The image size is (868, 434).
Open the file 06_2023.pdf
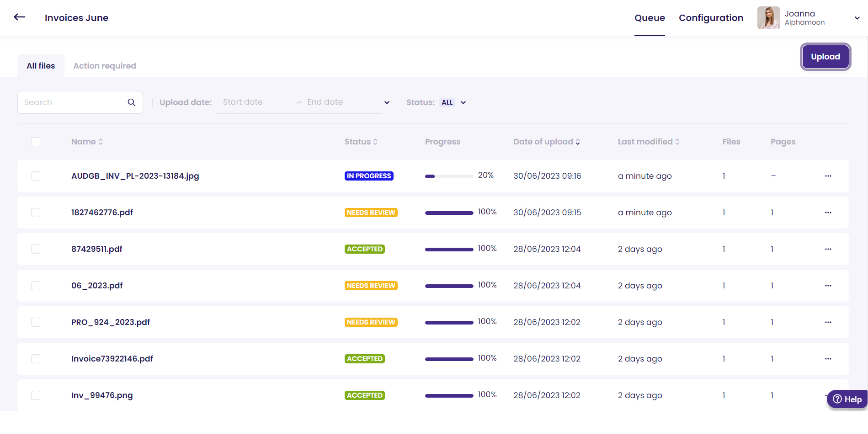[x=97, y=285]
